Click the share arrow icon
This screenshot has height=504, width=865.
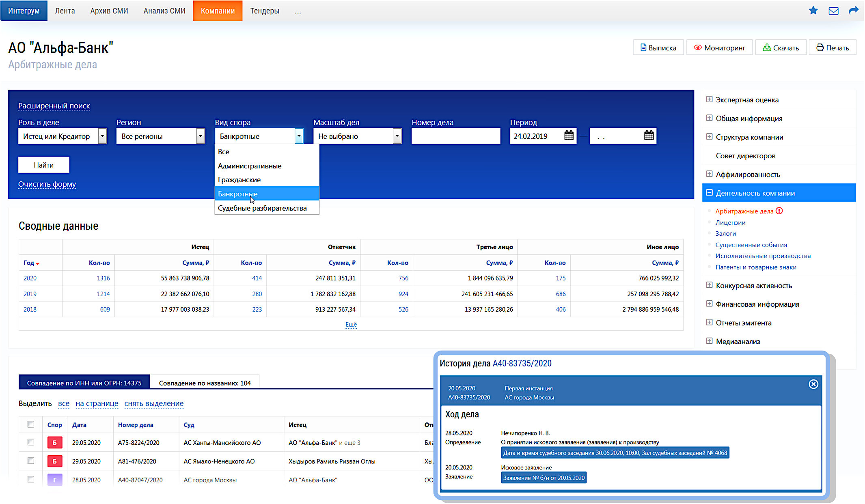[854, 11]
